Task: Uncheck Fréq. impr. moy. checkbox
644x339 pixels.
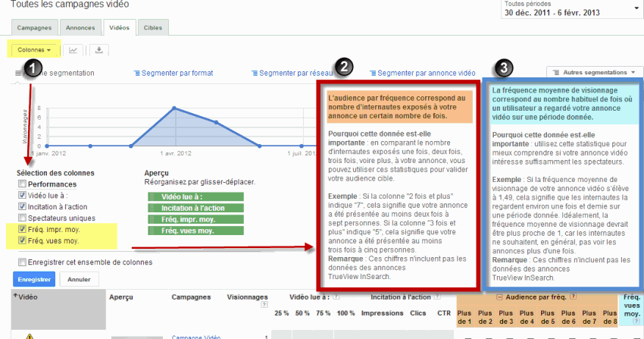Action: (22, 229)
